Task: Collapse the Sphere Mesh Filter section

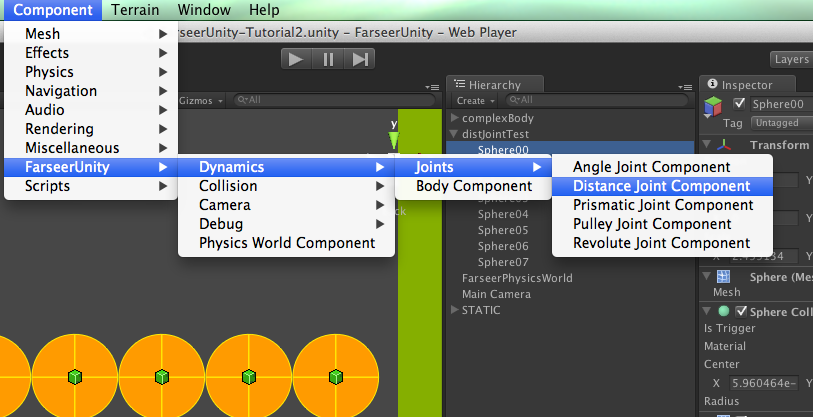Action: tap(706, 276)
